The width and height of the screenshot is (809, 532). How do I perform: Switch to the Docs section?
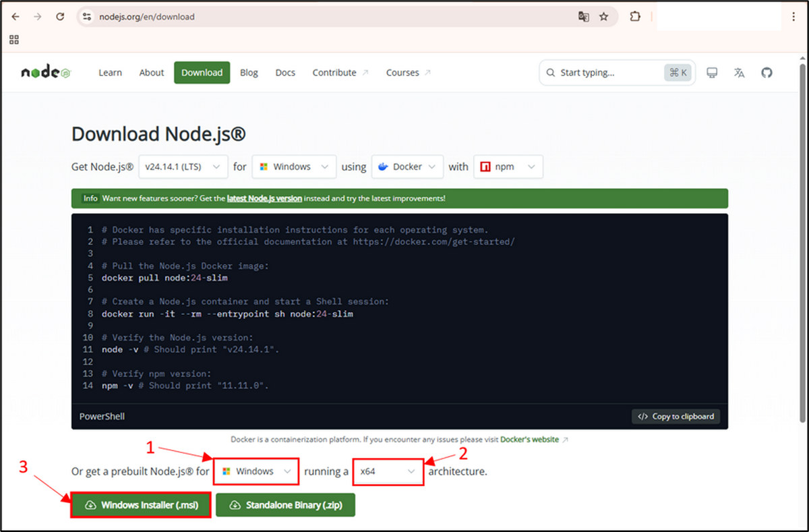coord(285,72)
